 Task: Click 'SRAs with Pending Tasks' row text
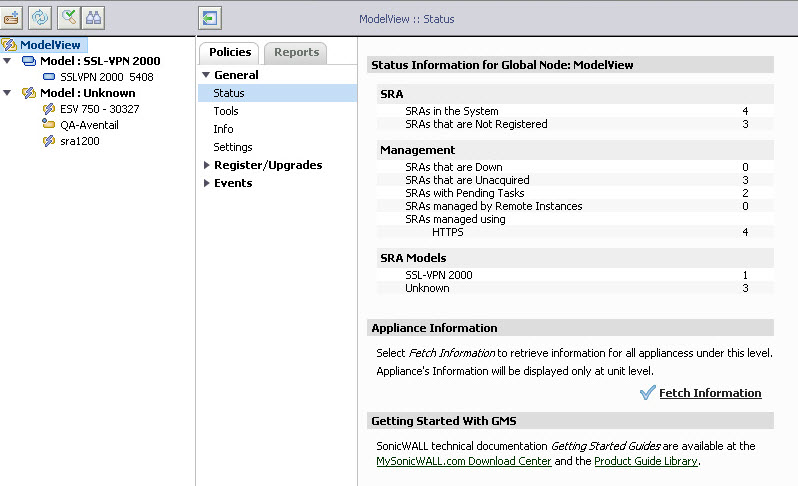point(465,193)
